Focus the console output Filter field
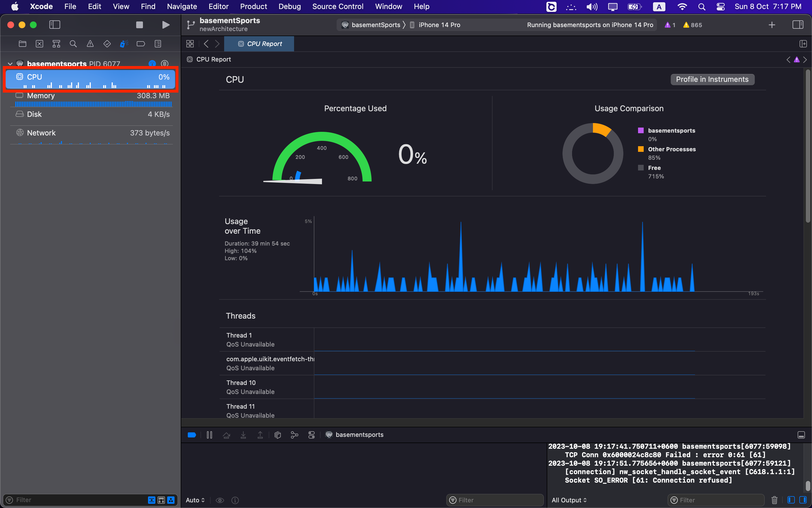Screen dimensions: 812x508 pos(716,500)
